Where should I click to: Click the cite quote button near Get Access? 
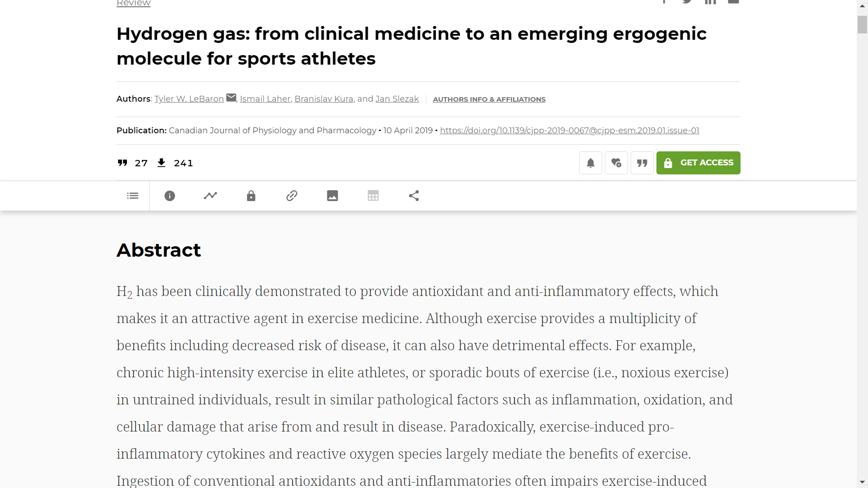pyautogui.click(x=642, y=163)
